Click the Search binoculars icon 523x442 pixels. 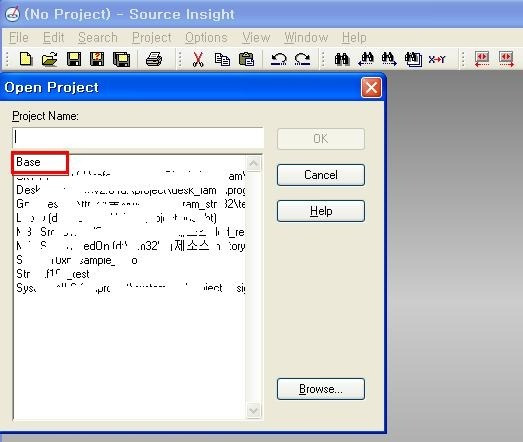pyautogui.click(x=342, y=59)
